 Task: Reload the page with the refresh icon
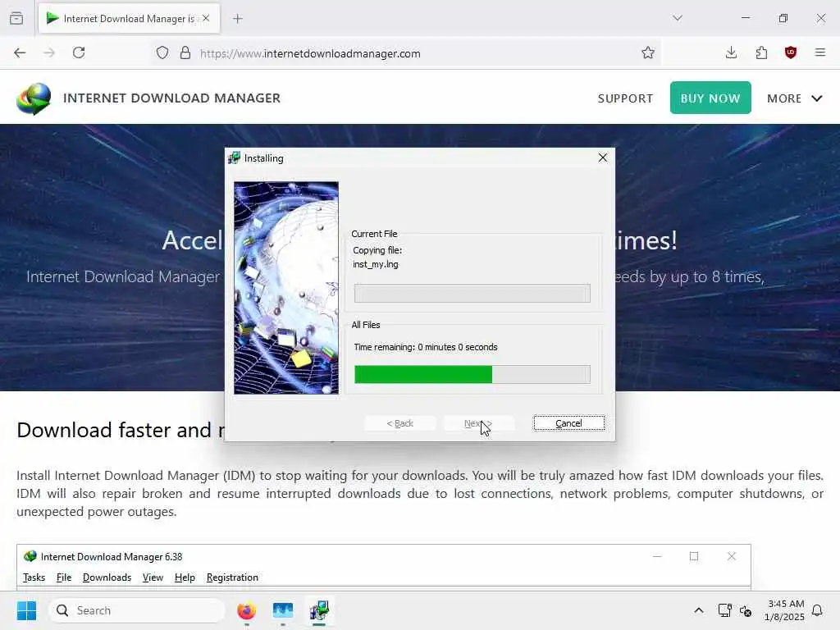point(79,52)
